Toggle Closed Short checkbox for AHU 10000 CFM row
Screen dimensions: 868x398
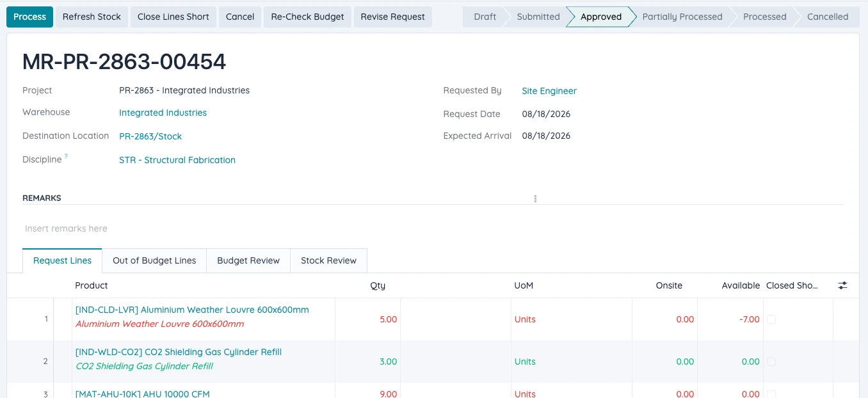point(771,394)
